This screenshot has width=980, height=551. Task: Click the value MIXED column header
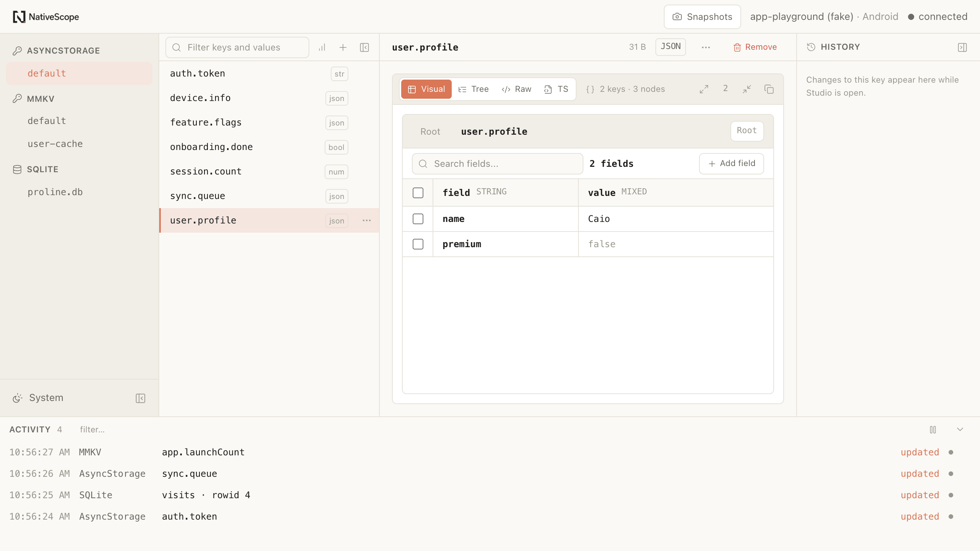(x=676, y=192)
